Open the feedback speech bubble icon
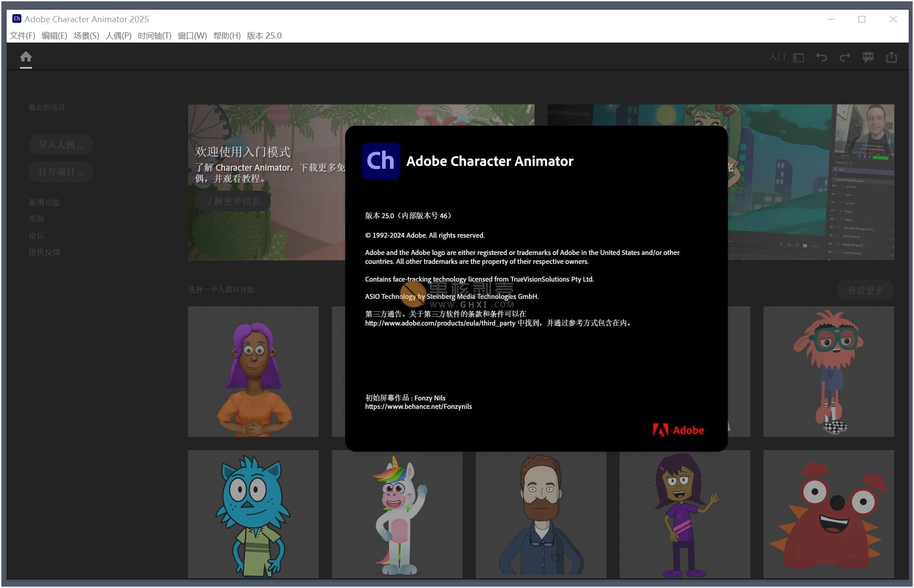Viewport: 914px width, 588px height. 868,57
